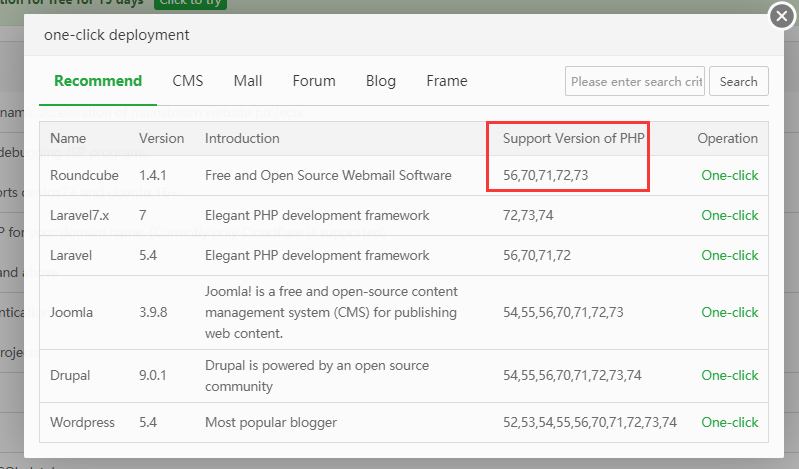Viewport: 799px width, 469px height.
Task: Go to the Forum tab
Action: [314, 81]
